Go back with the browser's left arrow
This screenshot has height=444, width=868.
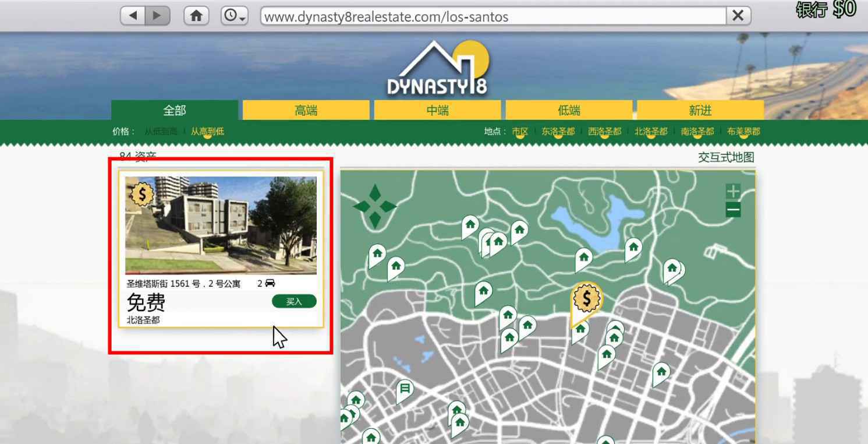point(133,16)
